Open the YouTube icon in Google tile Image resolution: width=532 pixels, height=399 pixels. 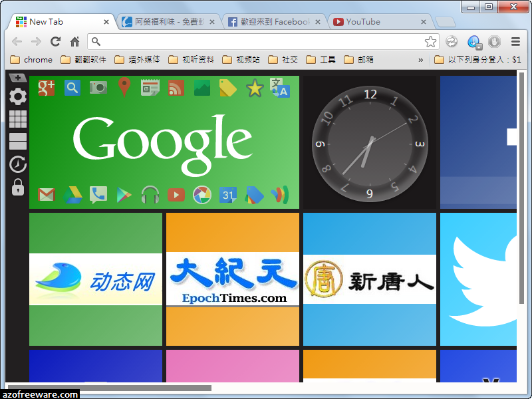[176, 195]
